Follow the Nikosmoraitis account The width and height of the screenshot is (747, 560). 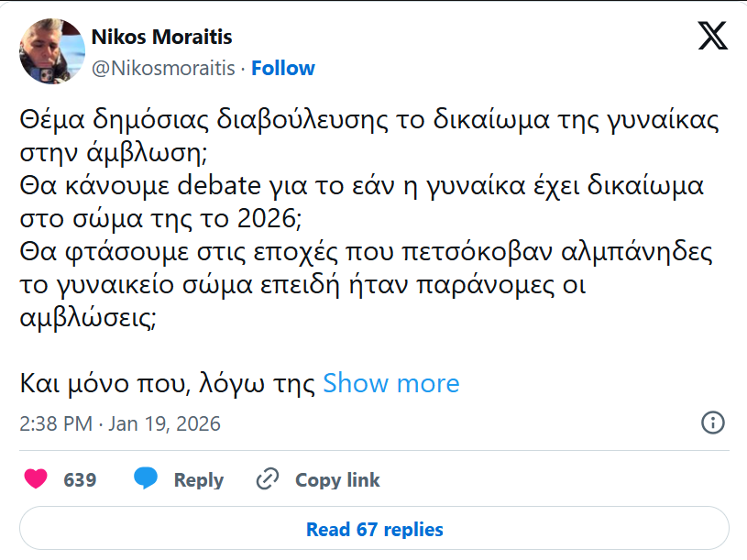(283, 68)
